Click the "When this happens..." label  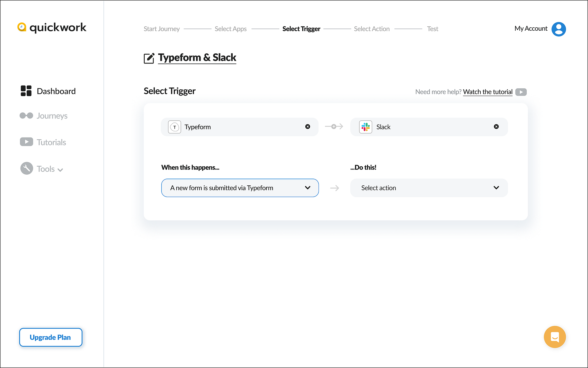(190, 167)
